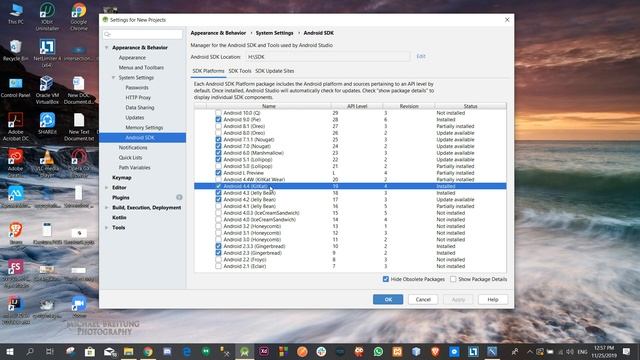Screen dimensions: 640x360
Task: Open the Zoom desktop shortcut
Action: pyautogui.click(x=79, y=307)
